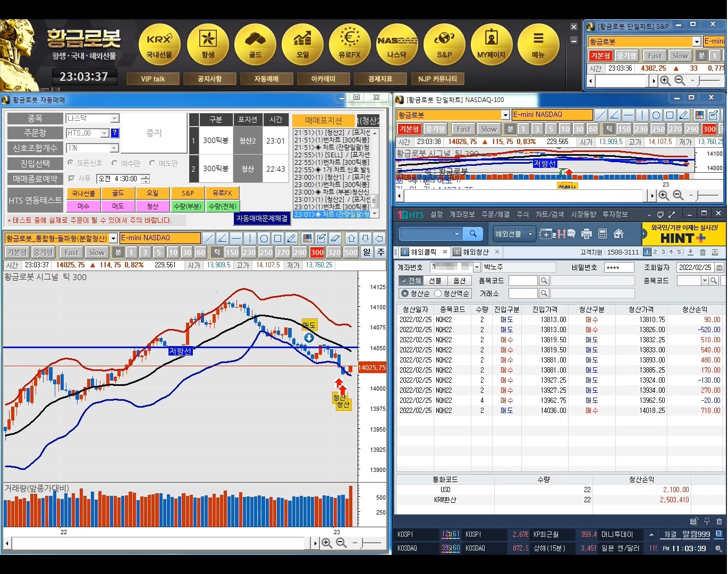Image resolution: width=728 pixels, height=574 pixels.
Task: Toggle the 옵션 filter button
Action: (460, 281)
